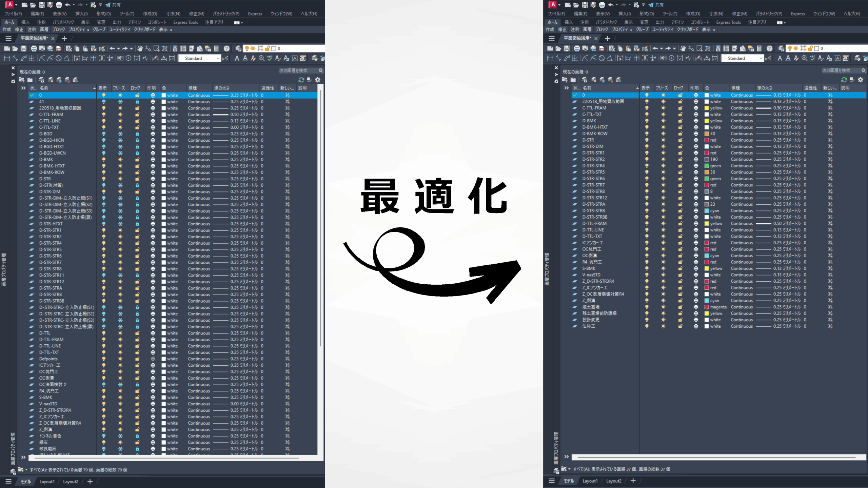Open layer settings gear in left panel
Screen dimensions: 868x488
(317, 80)
